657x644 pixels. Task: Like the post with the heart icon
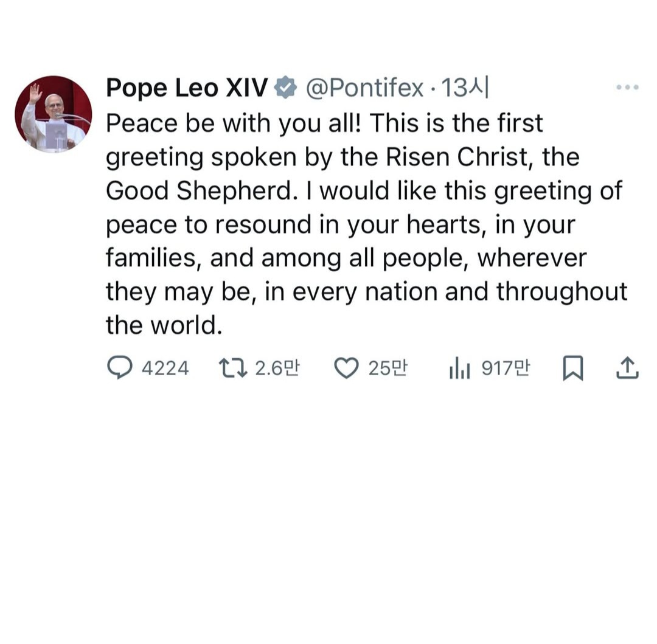coord(347,368)
